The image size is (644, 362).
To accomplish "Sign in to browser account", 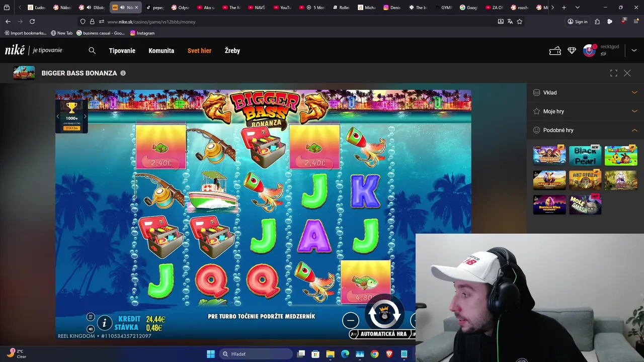I will (x=578, y=22).
